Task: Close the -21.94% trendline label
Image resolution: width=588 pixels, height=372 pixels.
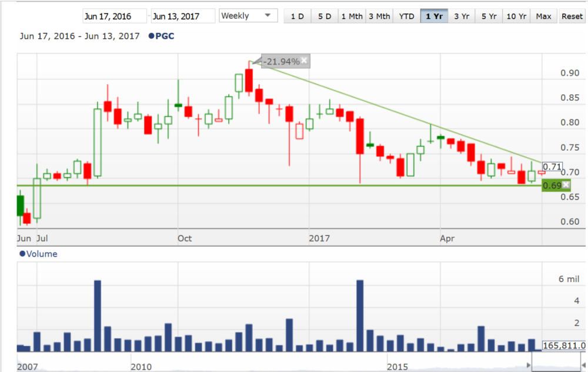Action: pos(304,60)
